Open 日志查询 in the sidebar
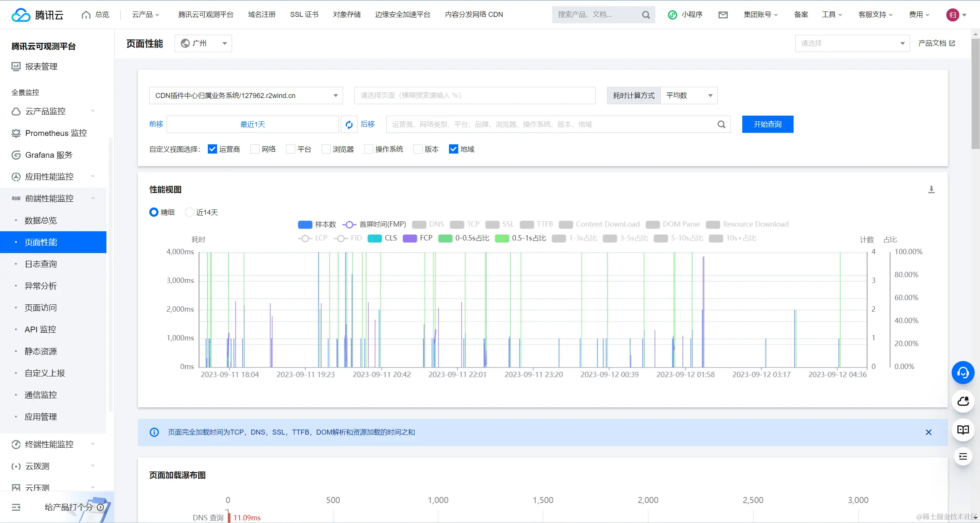980x523 pixels. [41, 264]
